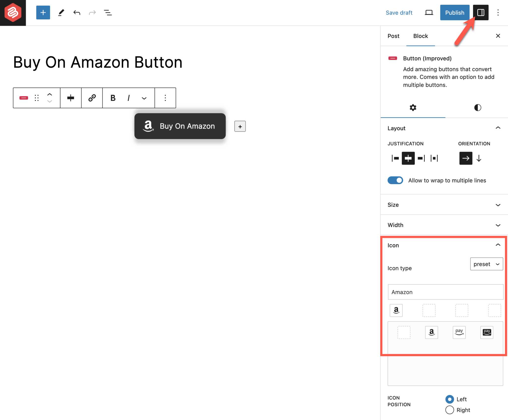Select the Amazon 'a' logo icon preset
The width and height of the screenshot is (508, 420).
[396, 310]
